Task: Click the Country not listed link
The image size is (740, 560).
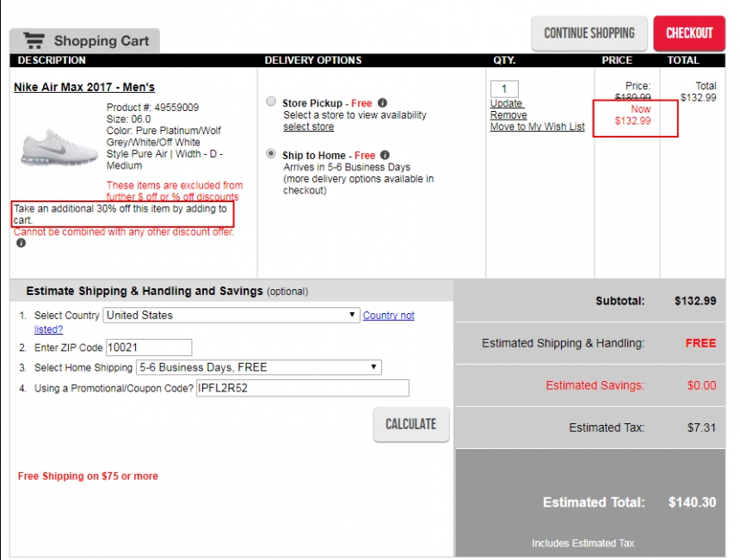Action: [388, 316]
